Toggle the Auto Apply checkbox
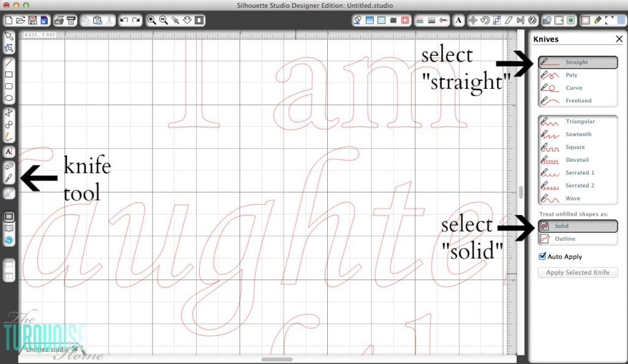The width and height of the screenshot is (628, 364). (x=542, y=256)
